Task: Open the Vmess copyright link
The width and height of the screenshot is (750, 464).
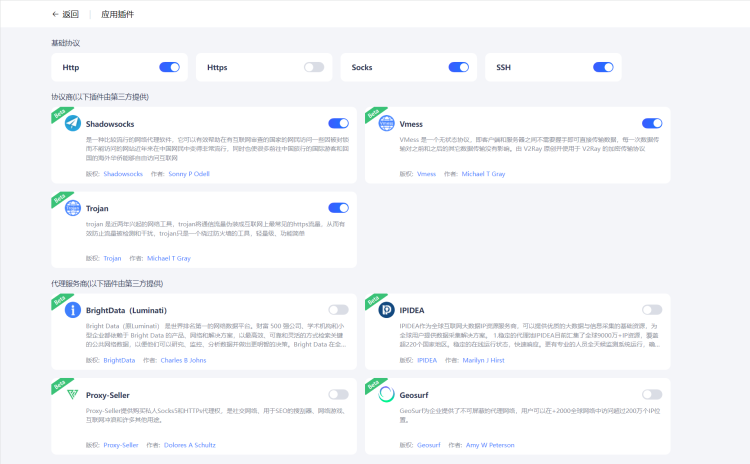Action: click(426, 173)
